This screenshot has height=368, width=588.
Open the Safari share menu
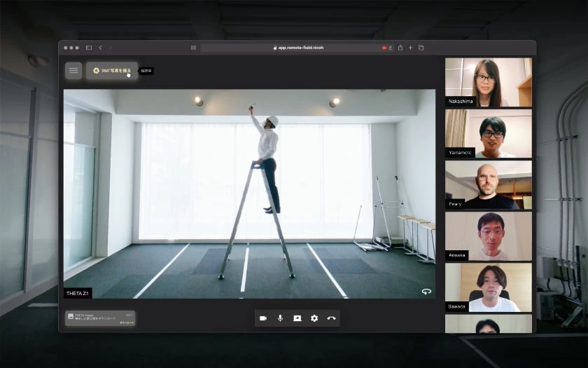point(400,48)
